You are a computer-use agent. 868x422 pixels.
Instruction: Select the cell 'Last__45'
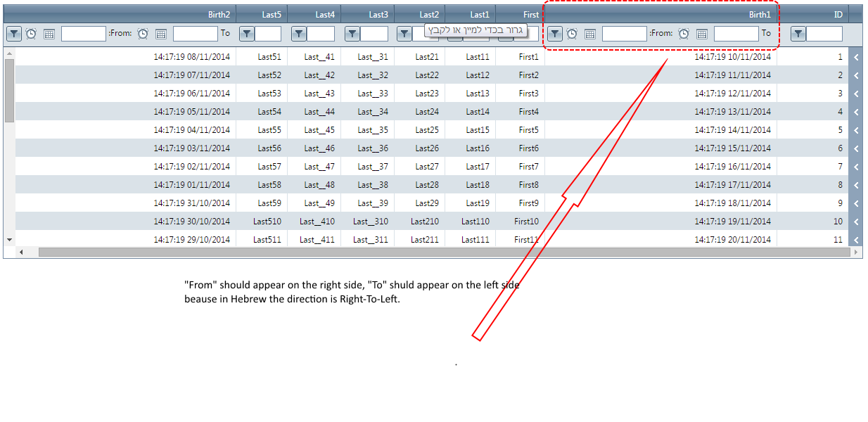pos(314,130)
